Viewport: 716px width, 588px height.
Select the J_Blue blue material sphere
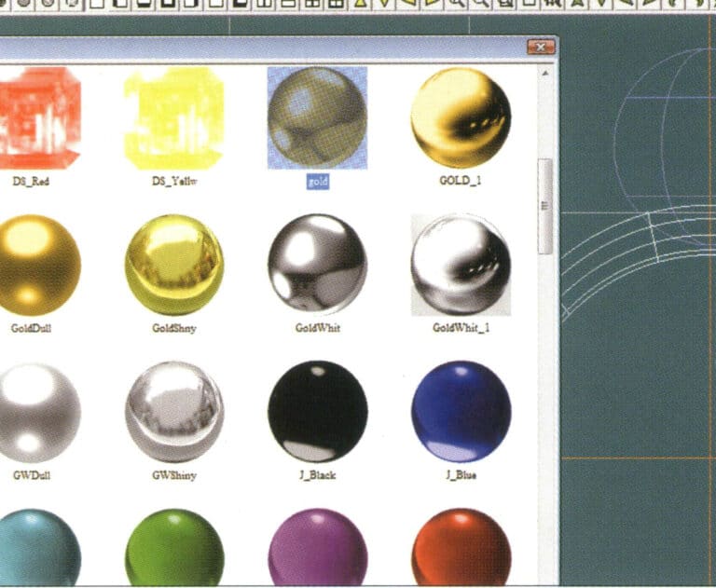[461, 412]
